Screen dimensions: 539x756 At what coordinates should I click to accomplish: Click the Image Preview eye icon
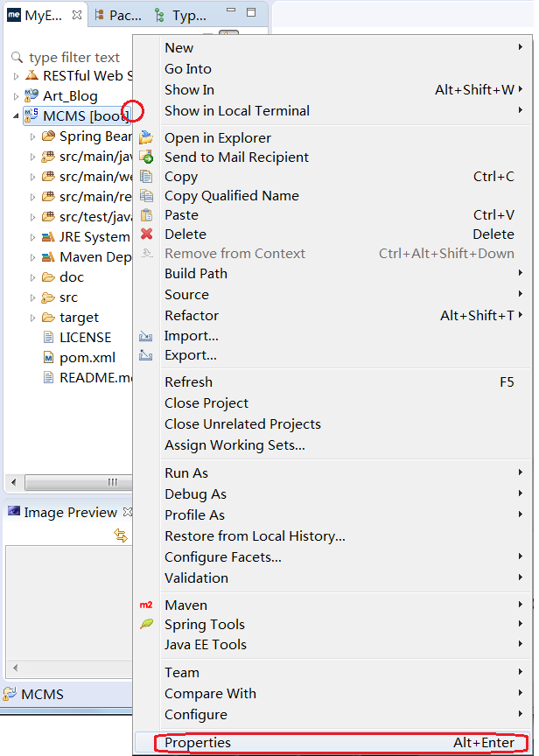click(14, 512)
